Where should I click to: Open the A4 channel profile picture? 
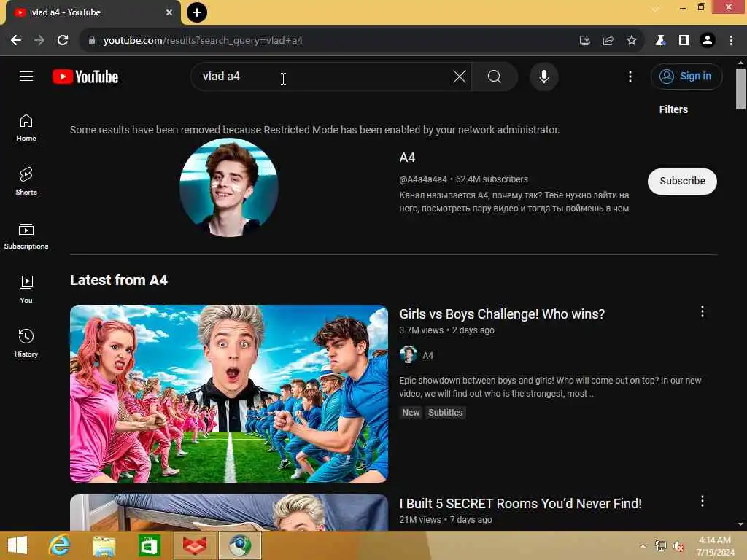[x=228, y=187]
